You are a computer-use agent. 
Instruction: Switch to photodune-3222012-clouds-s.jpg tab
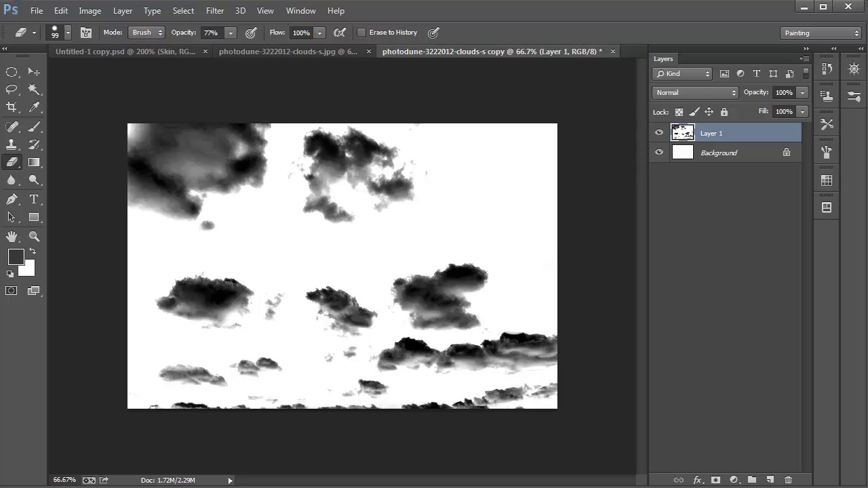(x=288, y=52)
